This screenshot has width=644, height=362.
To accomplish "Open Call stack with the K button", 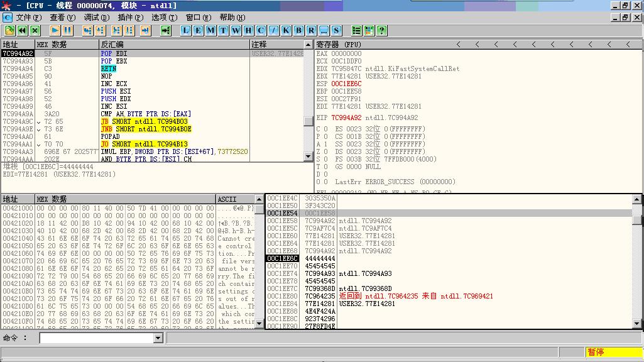I will pos(287,30).
